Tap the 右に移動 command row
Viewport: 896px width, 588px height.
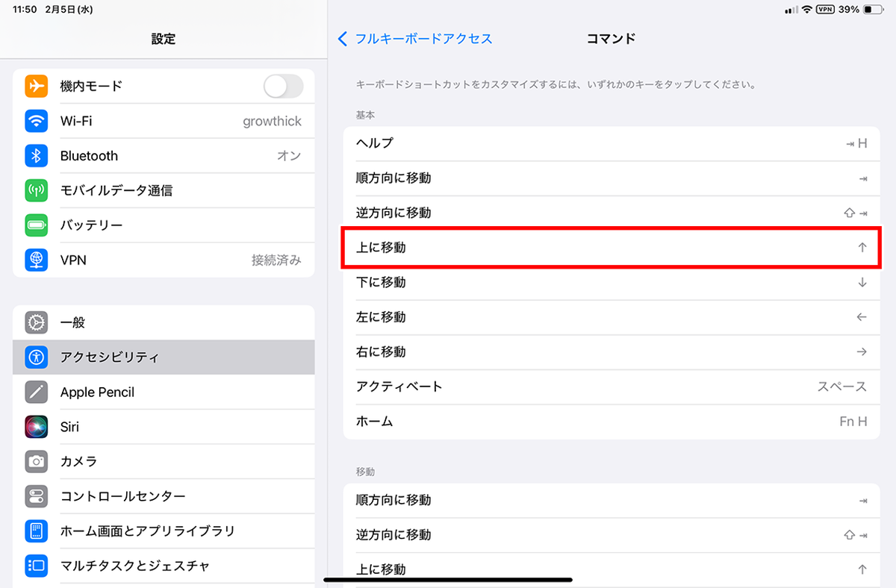click(611, 352)
